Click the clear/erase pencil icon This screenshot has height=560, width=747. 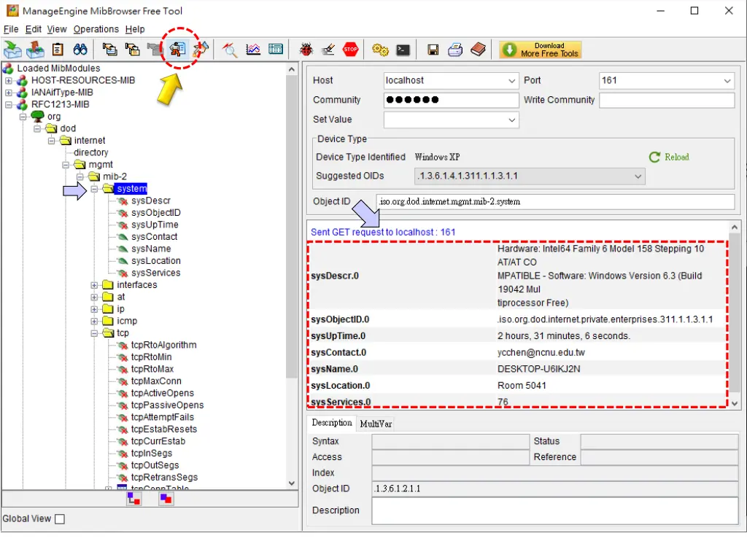[328, 49]
